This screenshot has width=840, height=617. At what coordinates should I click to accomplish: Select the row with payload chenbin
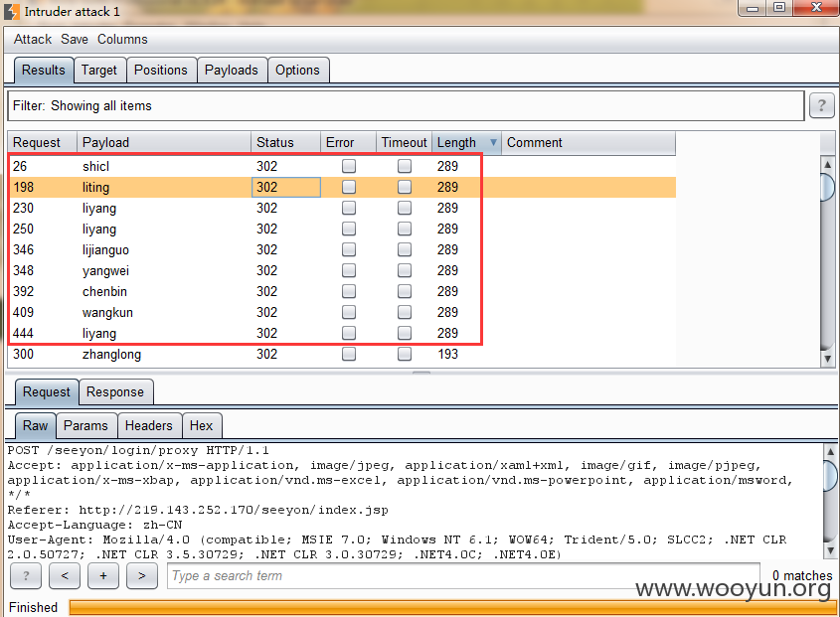(x=342, y=291)
